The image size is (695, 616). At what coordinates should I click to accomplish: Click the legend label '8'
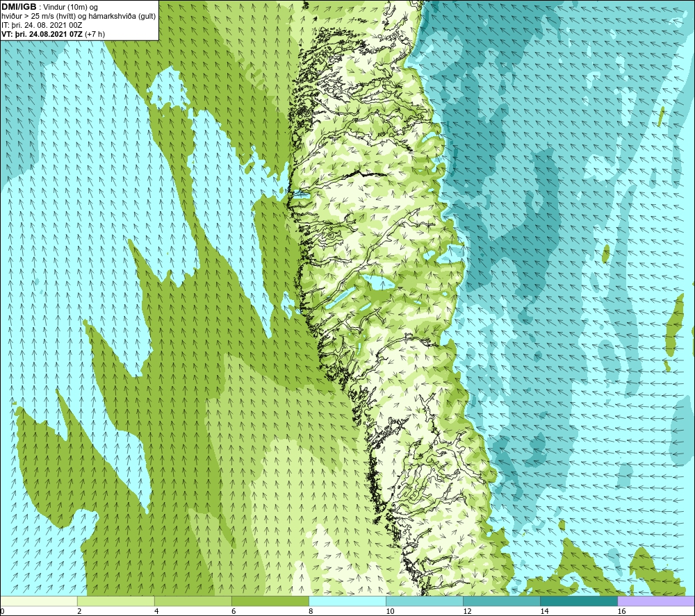pos(311,612)
